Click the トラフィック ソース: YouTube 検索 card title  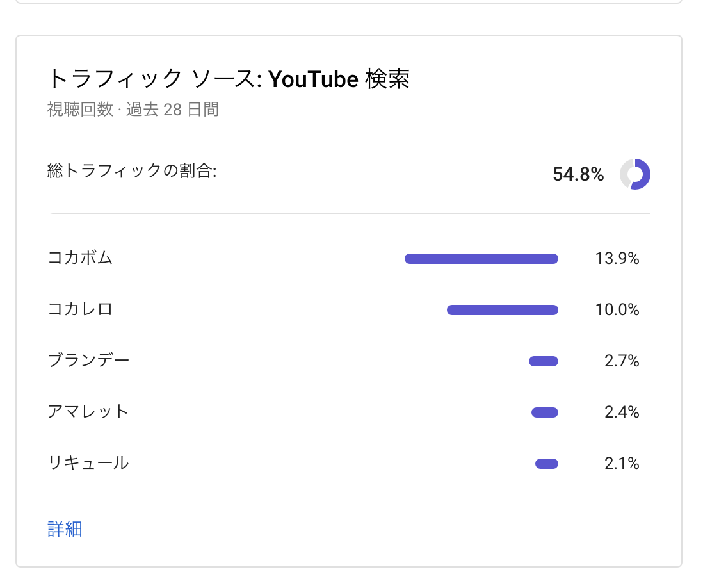click(x=229, y=79)
